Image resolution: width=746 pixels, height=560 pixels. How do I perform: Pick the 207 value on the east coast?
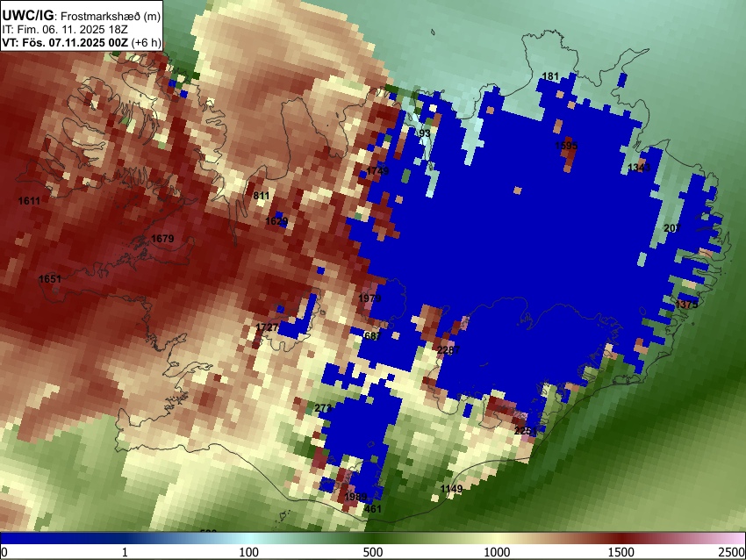point(672,228)
